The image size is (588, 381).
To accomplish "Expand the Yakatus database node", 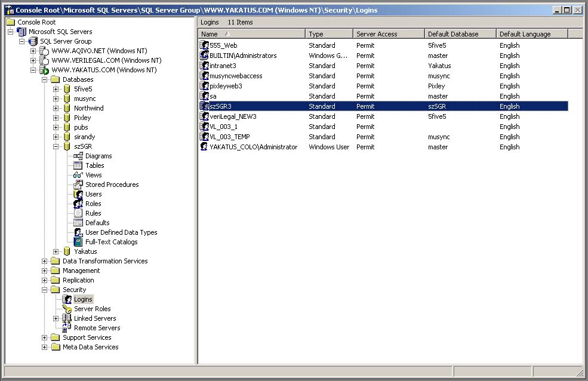I will (x=56, y=251).
